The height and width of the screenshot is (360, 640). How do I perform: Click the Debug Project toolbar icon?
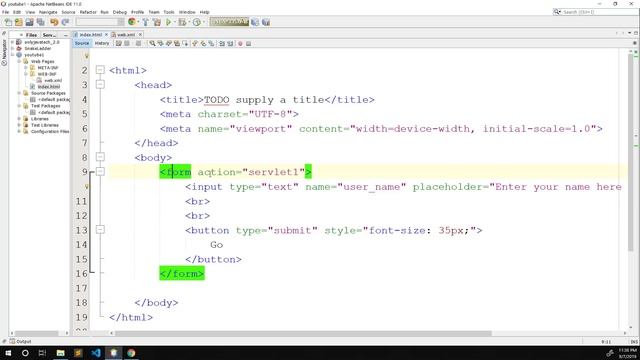point(182,22)
